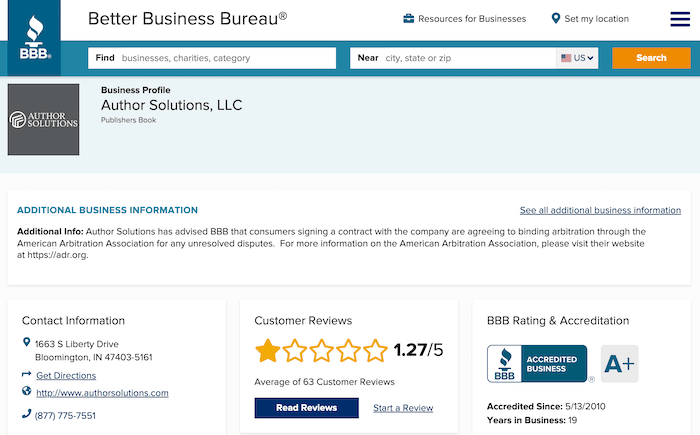Click the Read Reviews button

(306, 408)
